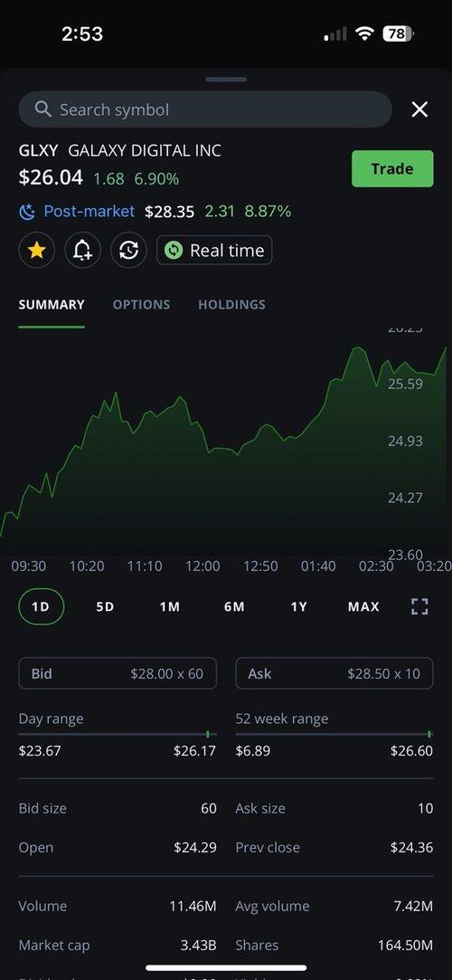Tap the refresh history circular-arrow icon
The width and height of the screenshot is (452, 980).
pos(128,251)
